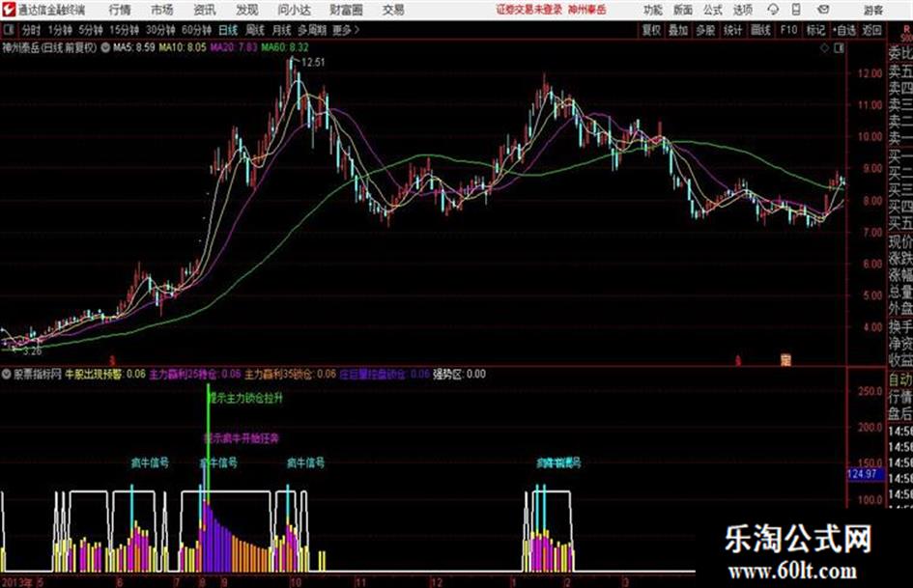Screen dimensions: 913x588
Task: Open the 发现 menu
Action: click(x=247, y=10)
